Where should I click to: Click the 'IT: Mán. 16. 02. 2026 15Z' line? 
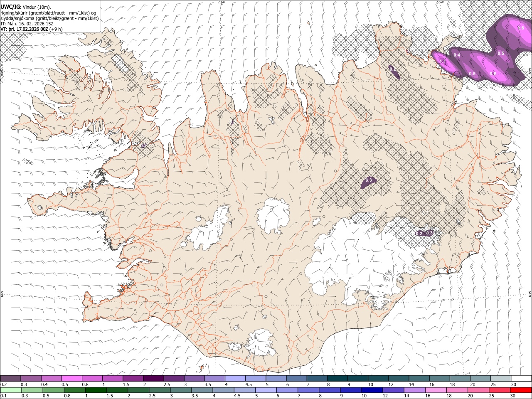(27, 24)
